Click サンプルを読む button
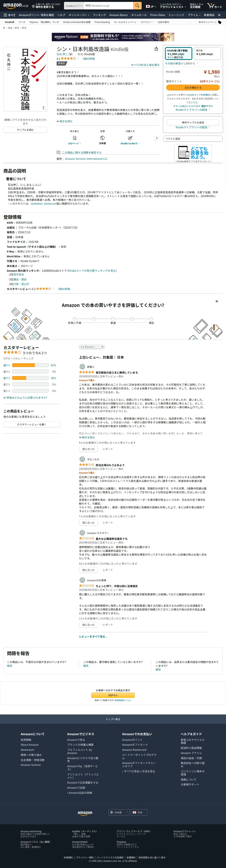Image resolution: width=226 pixels, height=868 pixels. [x=25, y=130]
